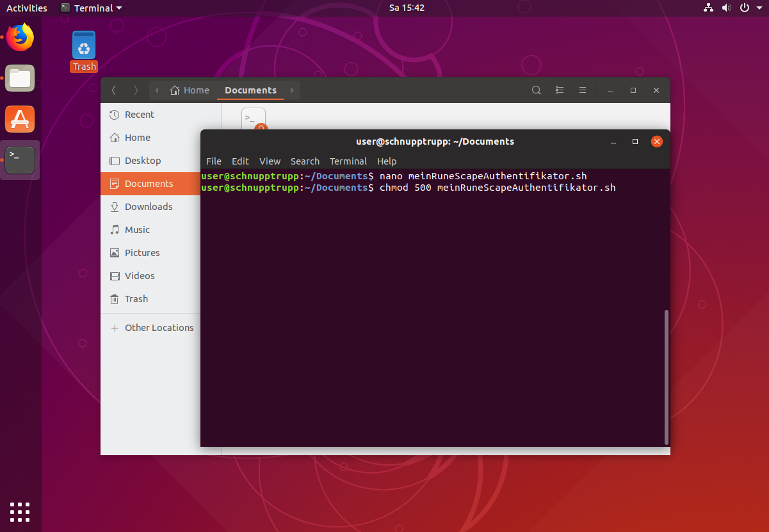
Task: Click the volume icon in the top bar
Action: coord(726,8)
